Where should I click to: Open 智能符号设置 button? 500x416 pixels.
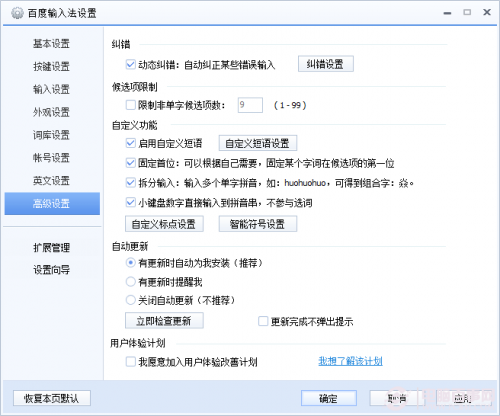tap(258, 224)
